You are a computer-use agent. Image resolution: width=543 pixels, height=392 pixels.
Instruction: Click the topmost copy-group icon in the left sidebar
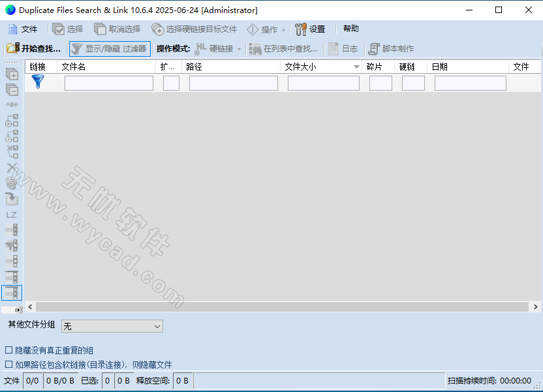(x=12, y=74)
